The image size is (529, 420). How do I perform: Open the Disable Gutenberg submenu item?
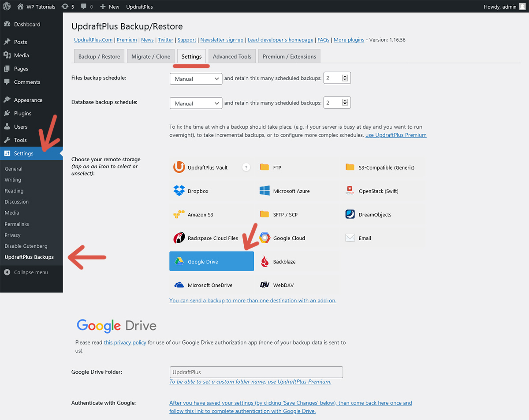(x=26, y=246)
